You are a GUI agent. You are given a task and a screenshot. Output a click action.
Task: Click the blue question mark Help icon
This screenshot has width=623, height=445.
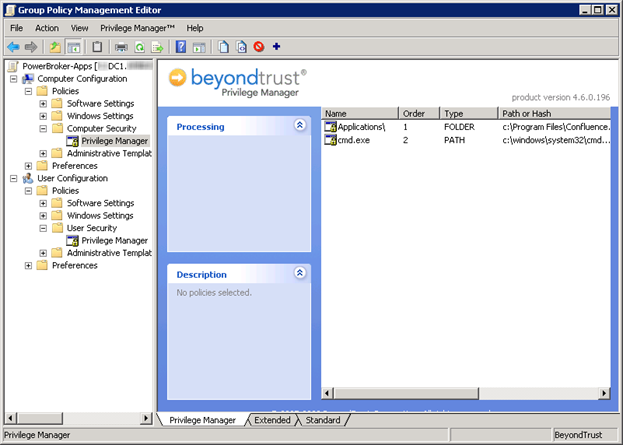181,47
